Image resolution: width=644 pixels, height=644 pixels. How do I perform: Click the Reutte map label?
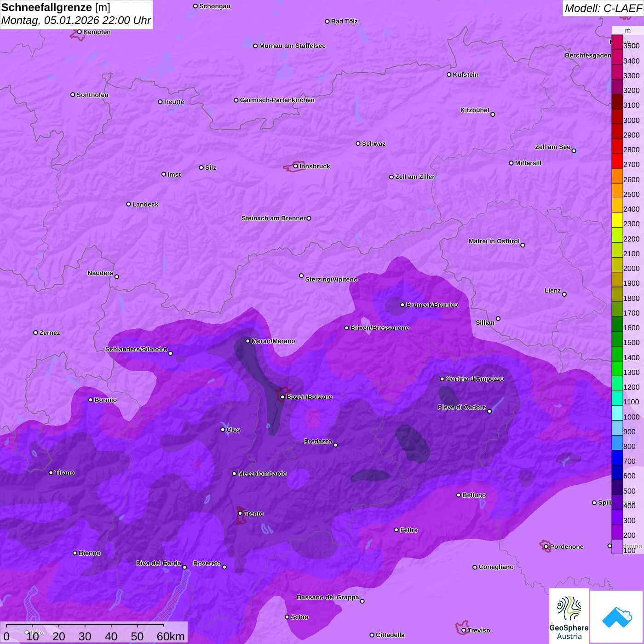pyautogui.click(x=174, y=102)
